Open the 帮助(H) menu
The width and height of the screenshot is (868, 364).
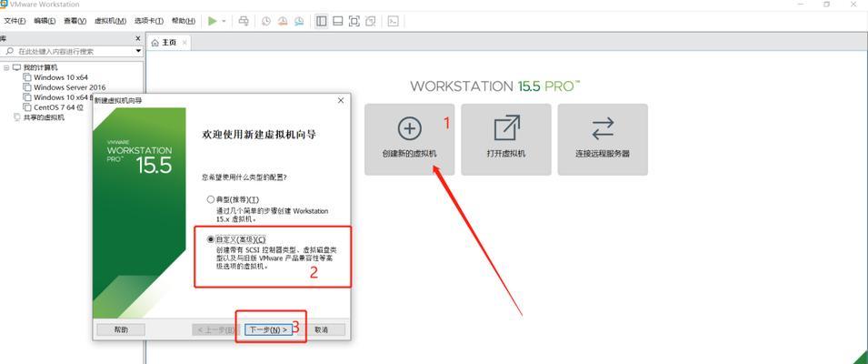coord(184,21)
